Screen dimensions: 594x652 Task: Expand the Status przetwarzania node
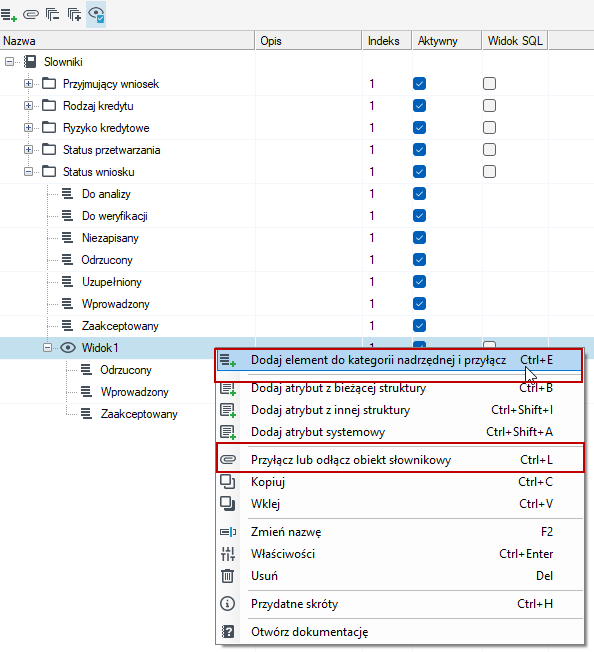point(28,150)
